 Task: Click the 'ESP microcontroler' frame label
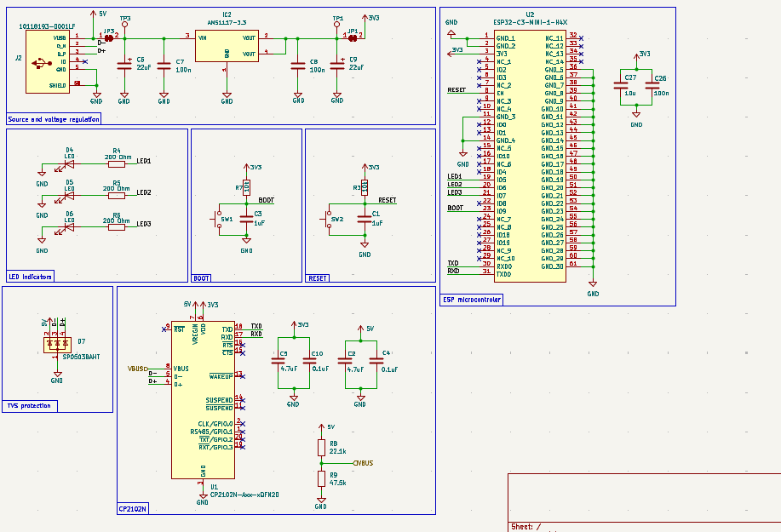coord(472,300)
